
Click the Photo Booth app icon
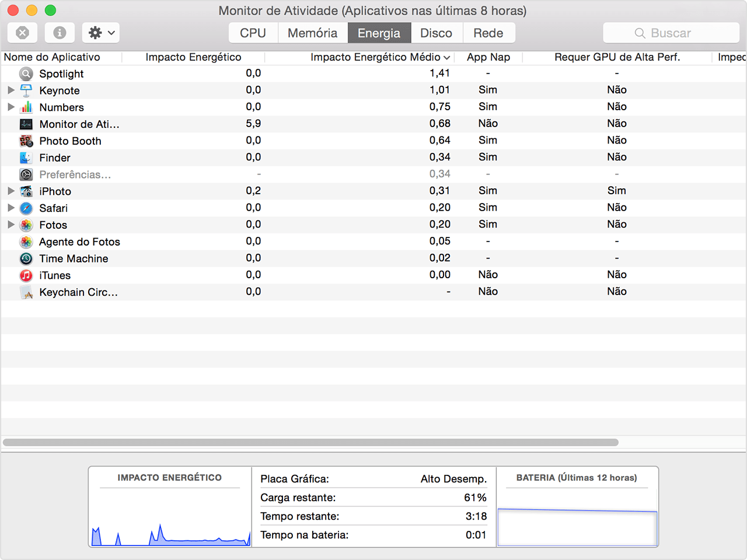click(x=26, y=141)
